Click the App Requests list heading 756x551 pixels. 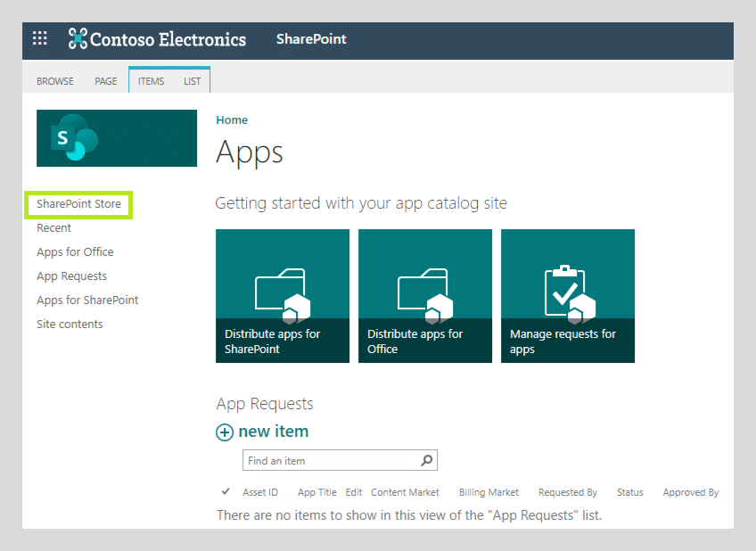pos(265,404)
